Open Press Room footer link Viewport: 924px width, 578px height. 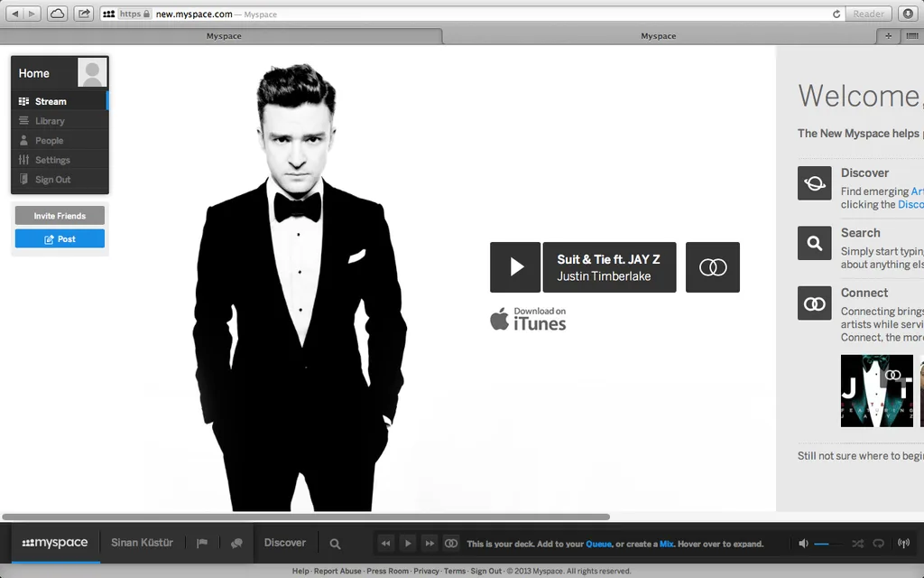[x=387, y=571]
